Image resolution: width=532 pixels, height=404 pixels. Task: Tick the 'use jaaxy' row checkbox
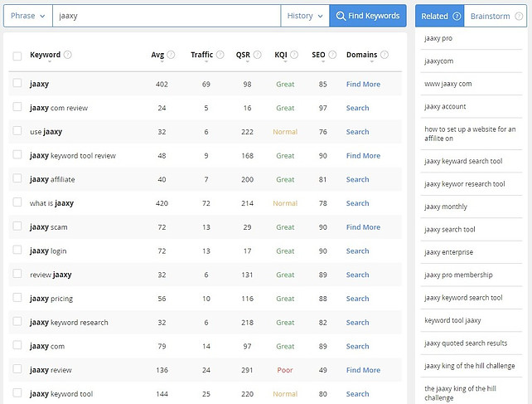pyautogui.click(x=17, y=130)
